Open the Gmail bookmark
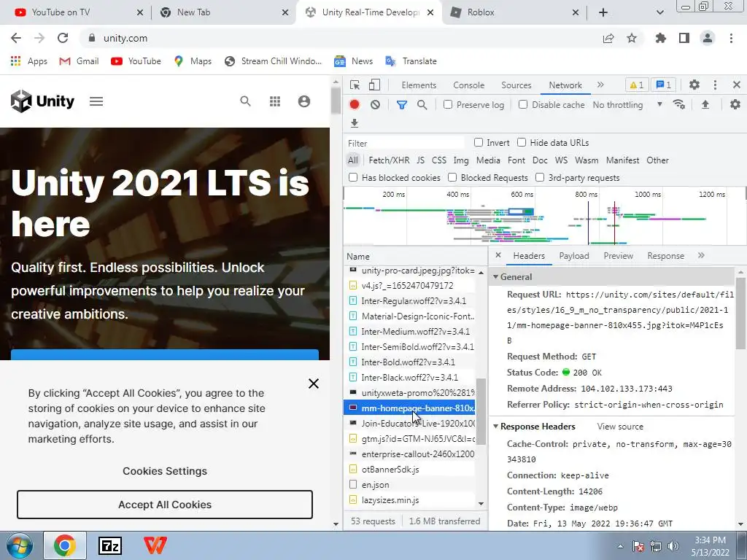747x560 pixels. coord(79,61)
